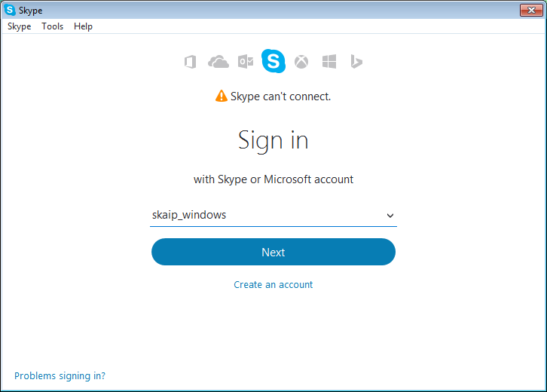Click the Skype icon in title bar

coord(10,10)
